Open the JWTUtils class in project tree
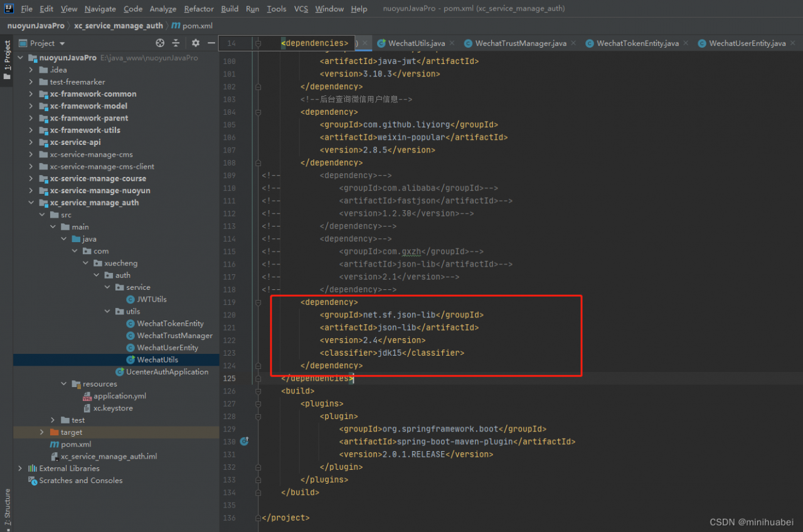Image resolution: width=803 pixels, height=532 pixels. (x=151, y=299)
